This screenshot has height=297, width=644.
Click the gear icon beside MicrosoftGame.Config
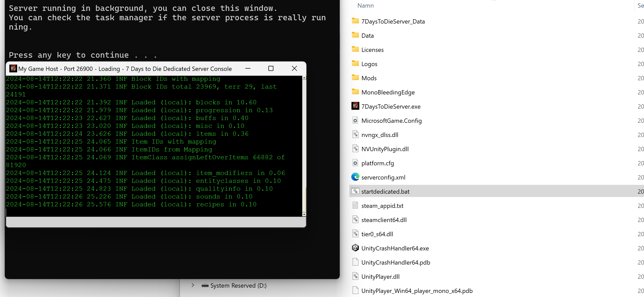click(x=355, y=121)
